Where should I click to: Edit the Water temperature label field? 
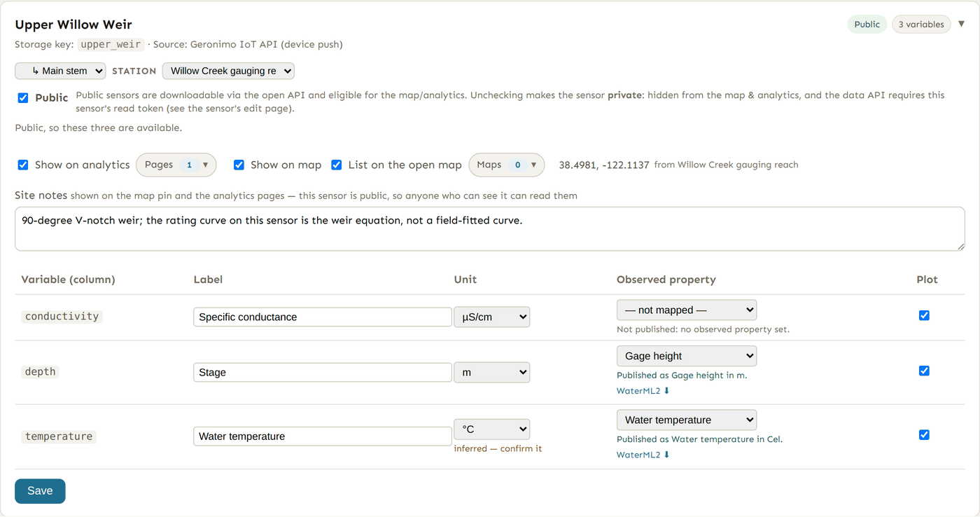(323, 436)
